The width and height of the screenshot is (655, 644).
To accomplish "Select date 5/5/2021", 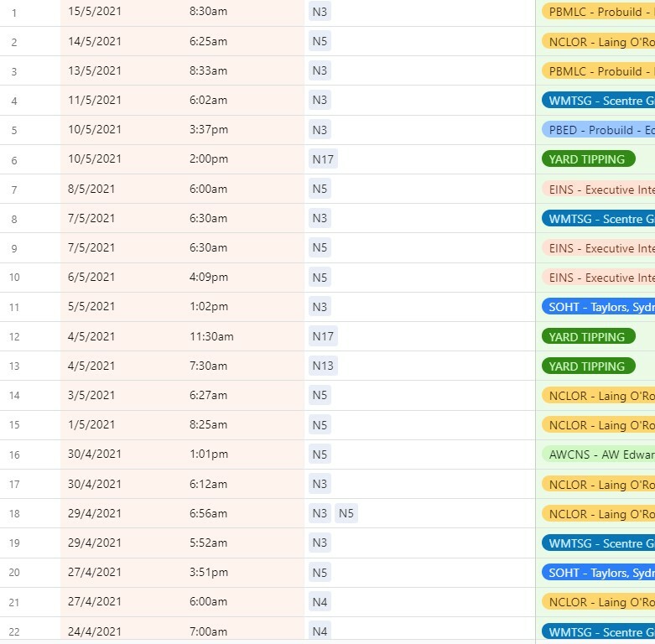I will [x=91, y=307].
